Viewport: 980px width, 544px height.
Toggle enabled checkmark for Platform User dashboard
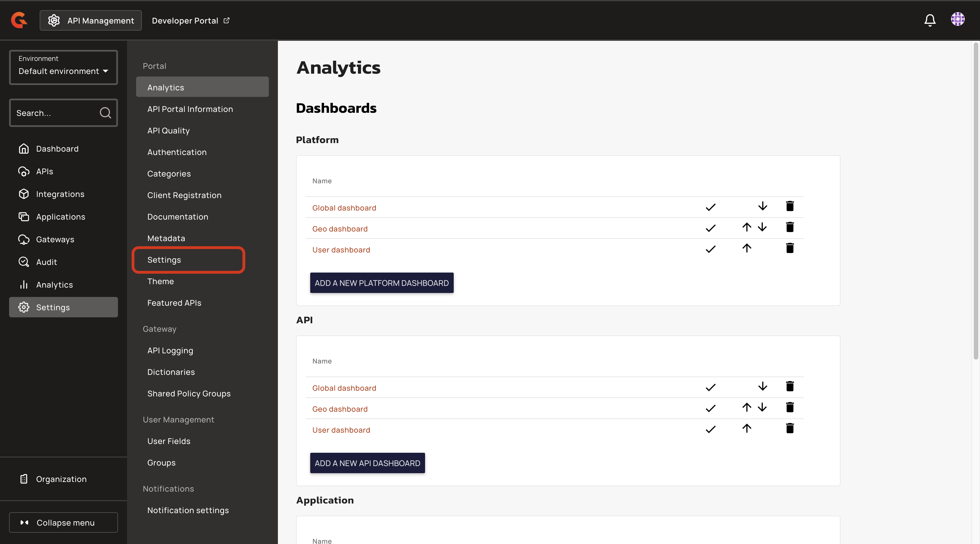pos(710,249)
